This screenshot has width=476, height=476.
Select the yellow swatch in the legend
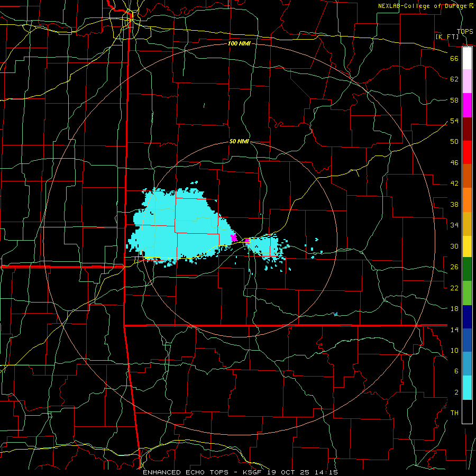tap(467, 246)
